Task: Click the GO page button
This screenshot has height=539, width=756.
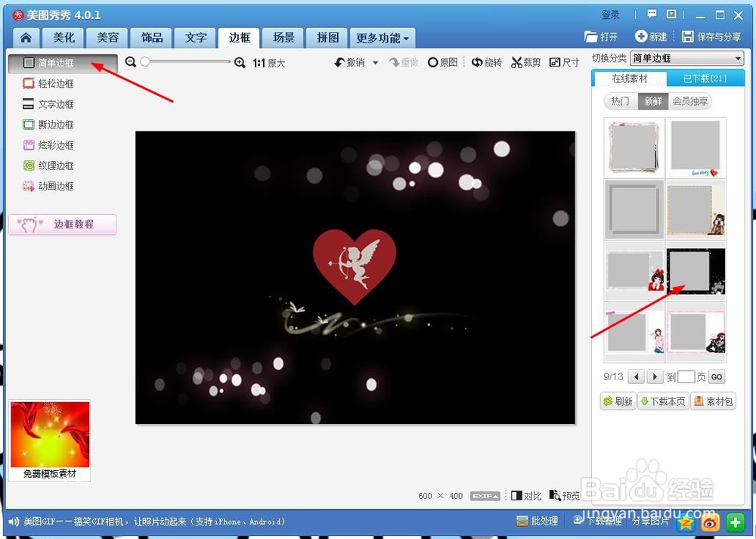Action: (717, 376)
